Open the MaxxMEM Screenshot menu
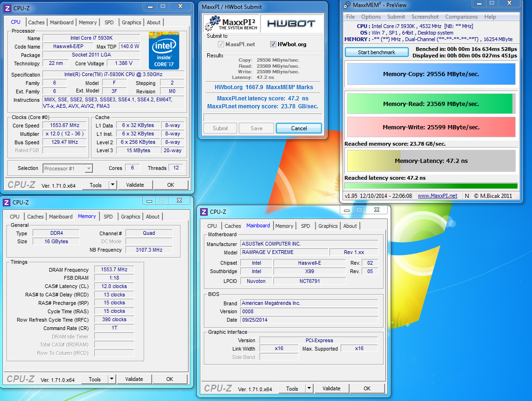Image resolution: width=532 pixels, height=401 pixels. pyautogui.click(x=425, y=17)
